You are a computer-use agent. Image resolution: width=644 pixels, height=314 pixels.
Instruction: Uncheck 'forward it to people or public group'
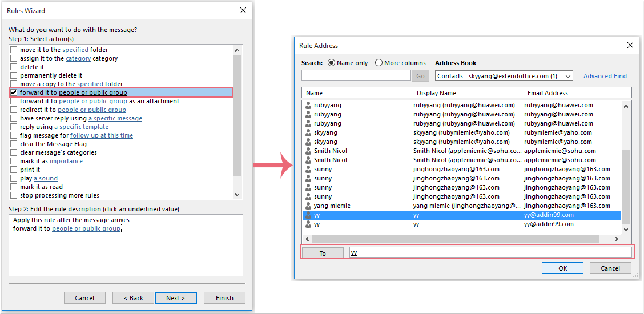click(x=14, y=92)
